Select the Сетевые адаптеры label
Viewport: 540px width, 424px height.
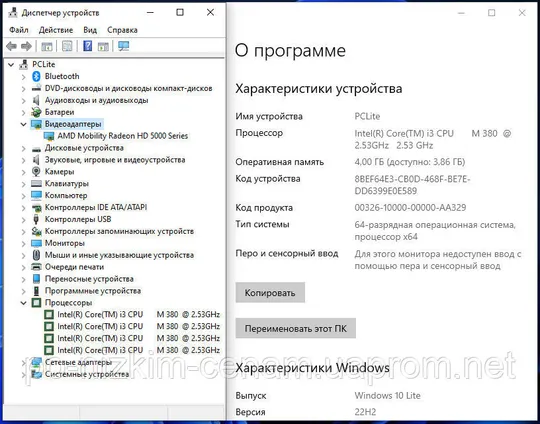(x=79, y=362)
